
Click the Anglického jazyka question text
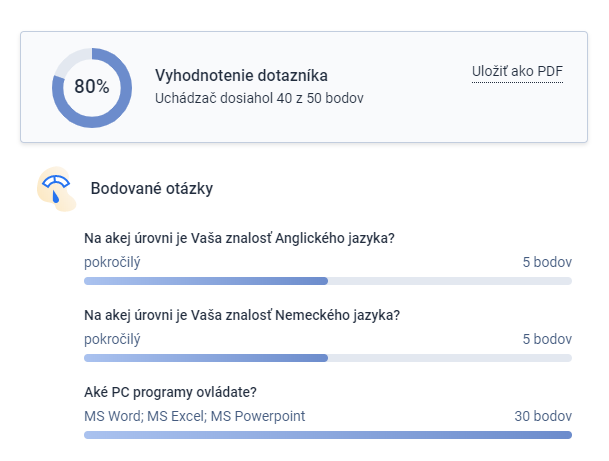(239, 238)
